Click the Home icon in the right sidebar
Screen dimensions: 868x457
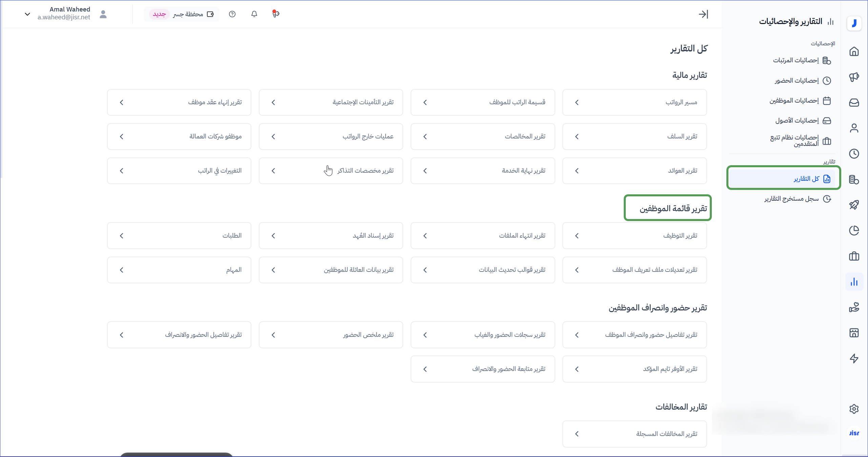tap(854, 51)
